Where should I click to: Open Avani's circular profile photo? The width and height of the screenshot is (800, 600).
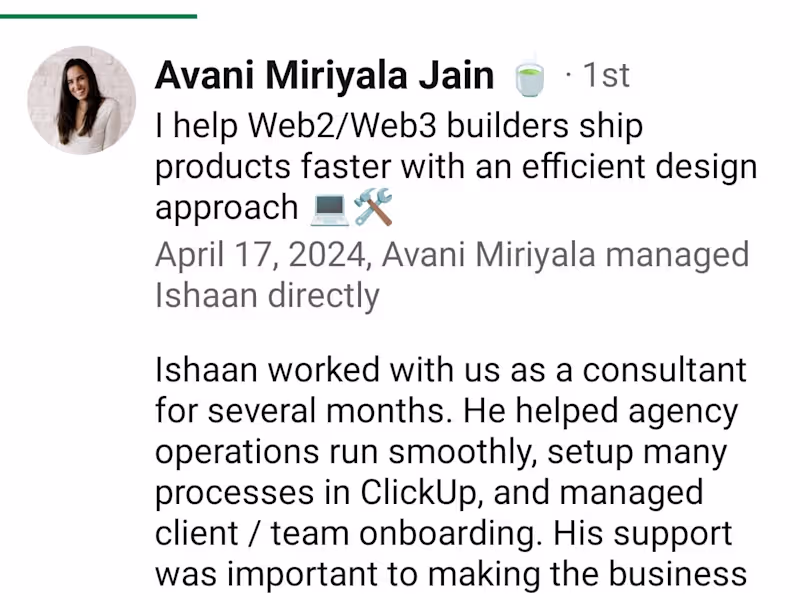82,101
